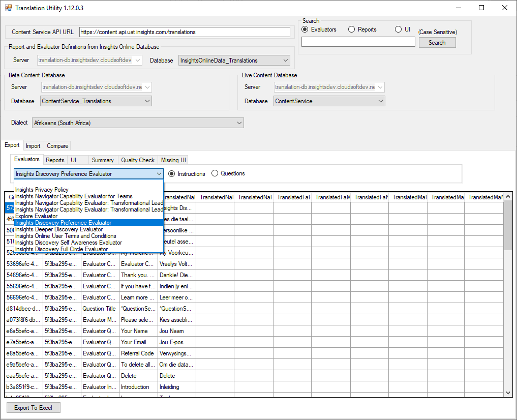Open the Evaluators sub-tab
This screenshot has width=517, height=420.
27,159
